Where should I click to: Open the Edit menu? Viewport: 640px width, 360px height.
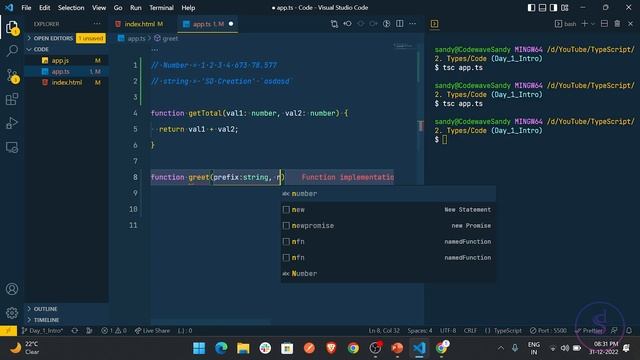(x=44, y=8)
